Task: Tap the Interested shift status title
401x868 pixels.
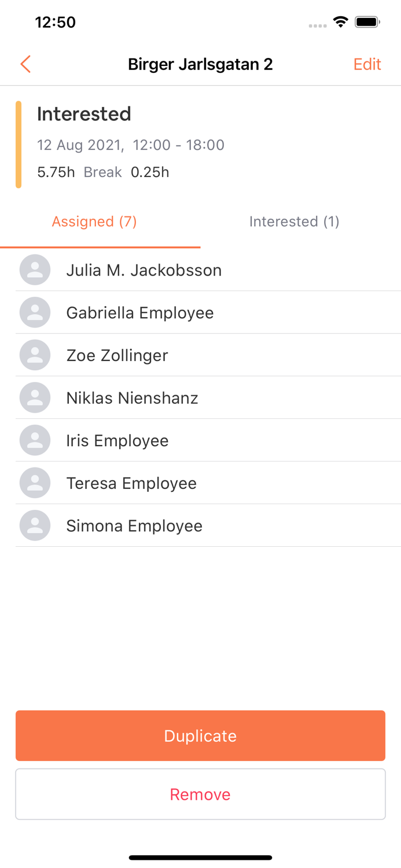Action: click(x=83, y=114)
